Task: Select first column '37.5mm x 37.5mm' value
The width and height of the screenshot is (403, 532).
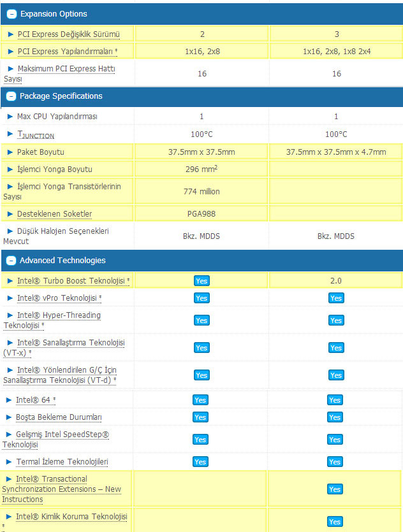Action: coord(201,152)
